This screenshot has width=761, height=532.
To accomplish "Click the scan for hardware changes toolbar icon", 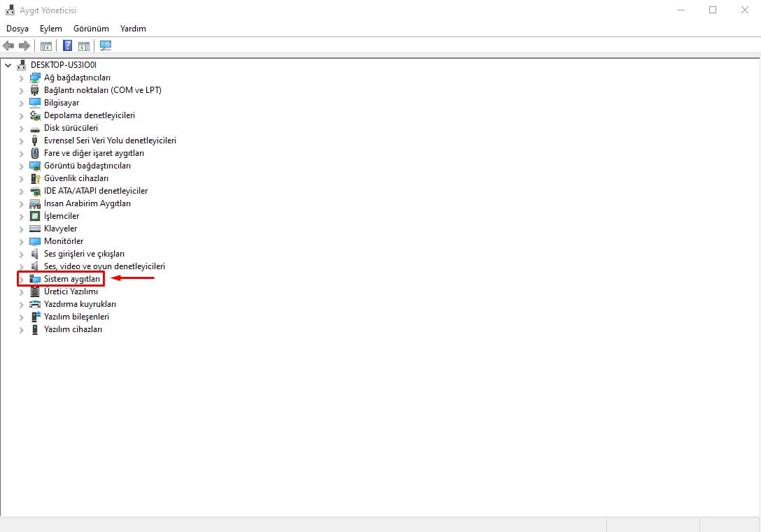I will point(106,46).
